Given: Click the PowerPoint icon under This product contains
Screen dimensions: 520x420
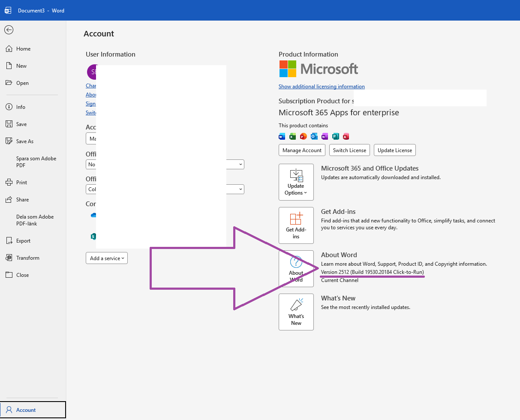Looking at the screenshot, I should pos(303,136).
